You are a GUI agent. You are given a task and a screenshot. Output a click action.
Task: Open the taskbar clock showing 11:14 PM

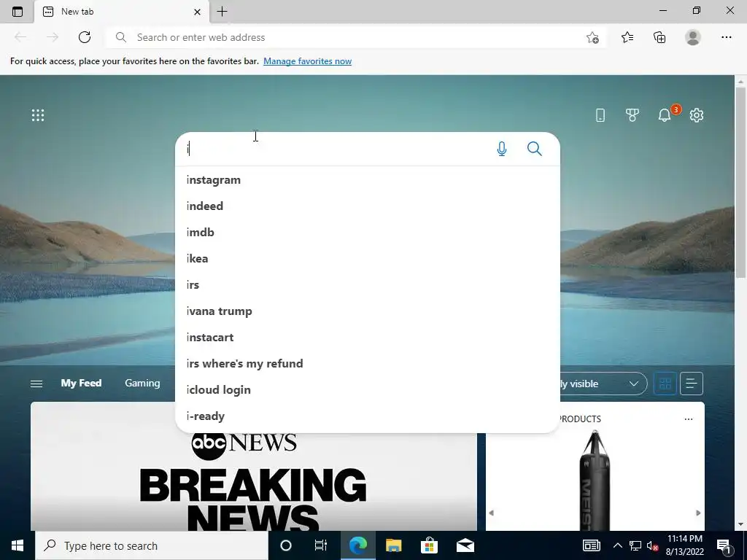point(684,545)
